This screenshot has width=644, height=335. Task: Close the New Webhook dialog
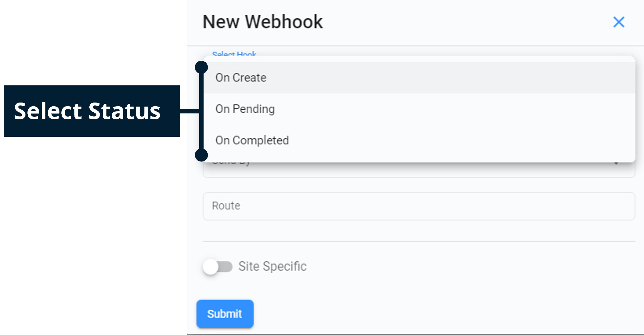click(x=619, y=22)
